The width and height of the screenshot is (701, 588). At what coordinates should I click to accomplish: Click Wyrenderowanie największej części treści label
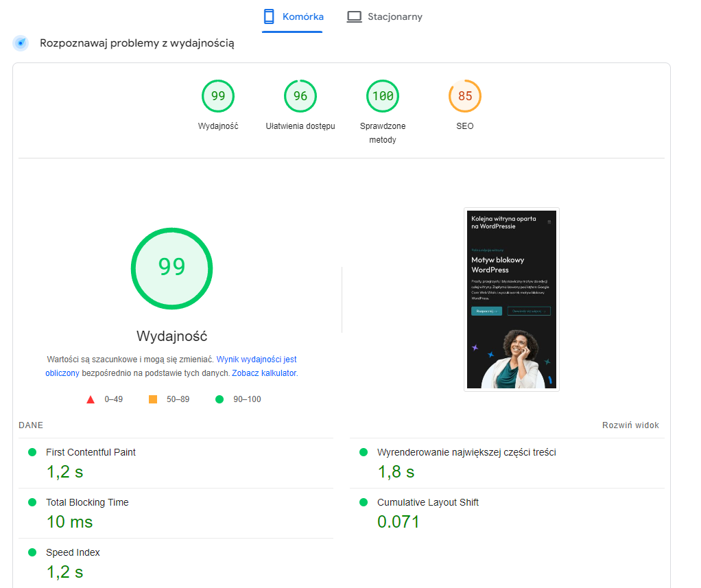click(466, 453)
